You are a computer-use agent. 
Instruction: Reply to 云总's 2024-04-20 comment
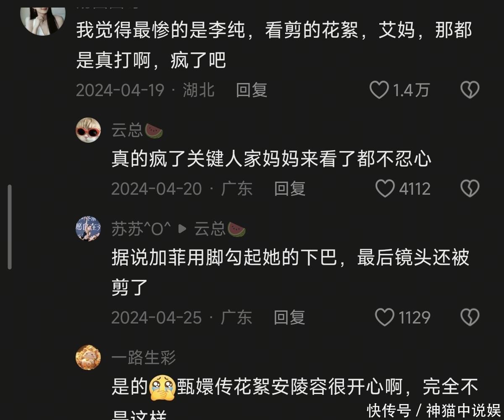(290, 189)
